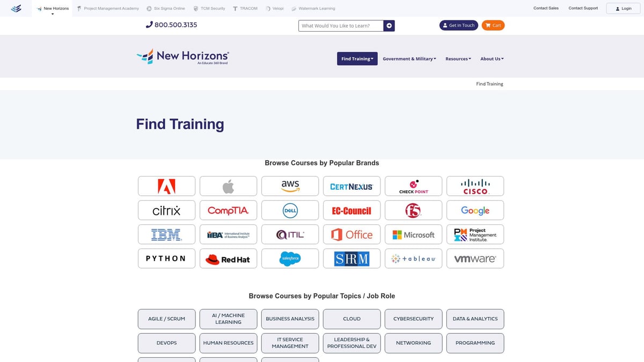Click the Tableau brand tile

click(413, 258)
